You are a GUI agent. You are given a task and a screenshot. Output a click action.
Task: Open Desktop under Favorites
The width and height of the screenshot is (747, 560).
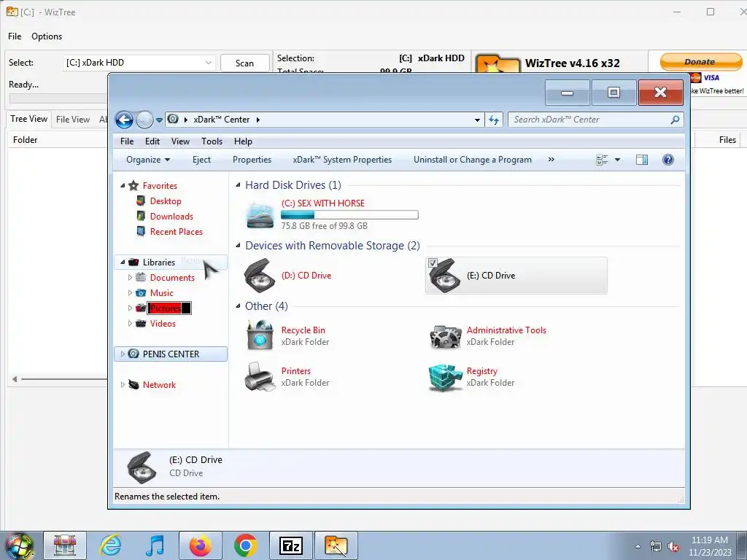click(166, 201)
